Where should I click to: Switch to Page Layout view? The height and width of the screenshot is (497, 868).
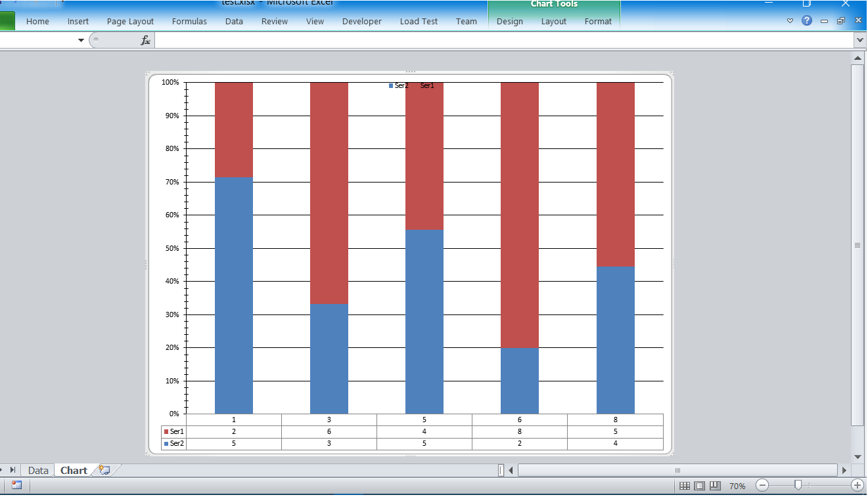(700, 486)
